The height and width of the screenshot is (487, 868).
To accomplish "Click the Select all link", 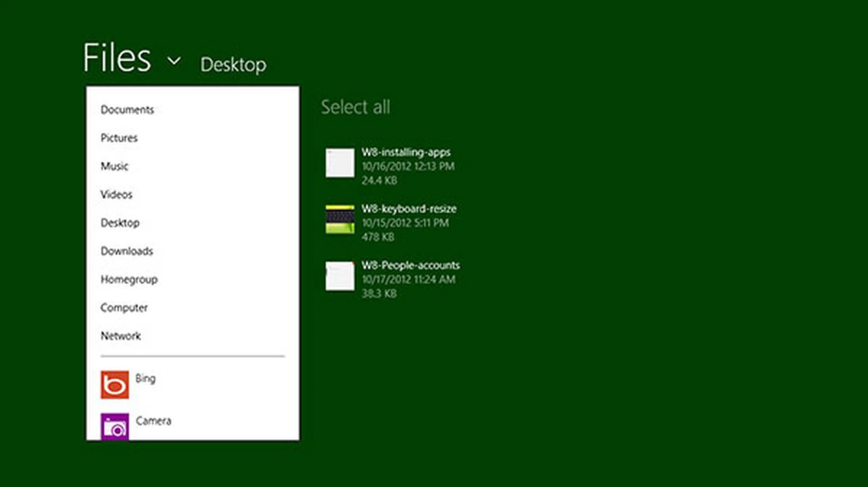I will [355, 107].
